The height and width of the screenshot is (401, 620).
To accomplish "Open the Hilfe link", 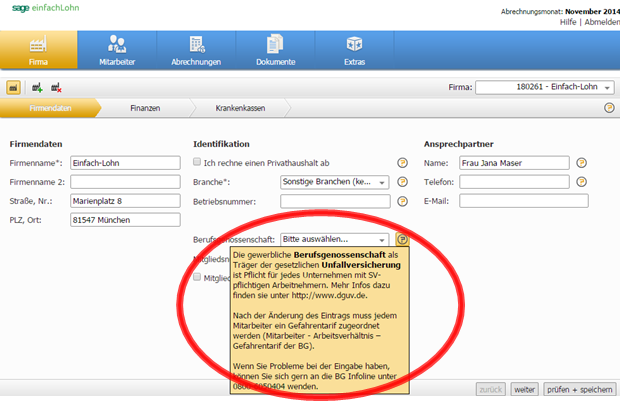I will click(x=568, y=22).
